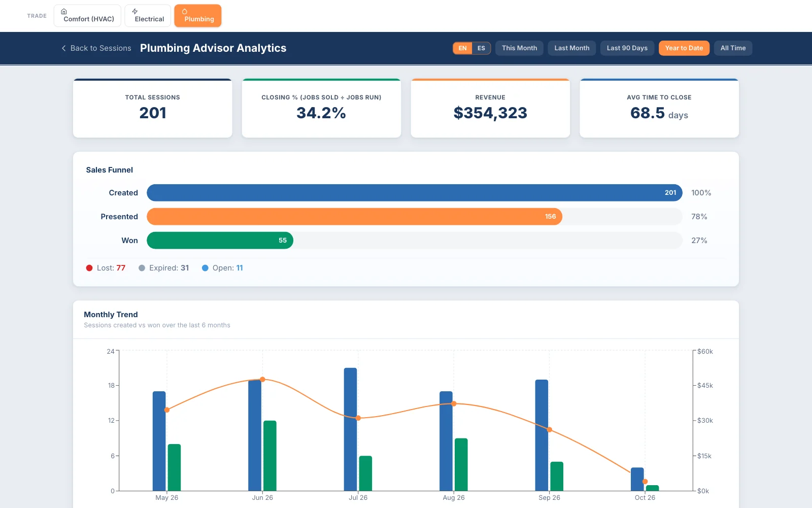The width and height of the screenshot is (812, 508).
Task: Set language to EN
Action: point(462,48)
